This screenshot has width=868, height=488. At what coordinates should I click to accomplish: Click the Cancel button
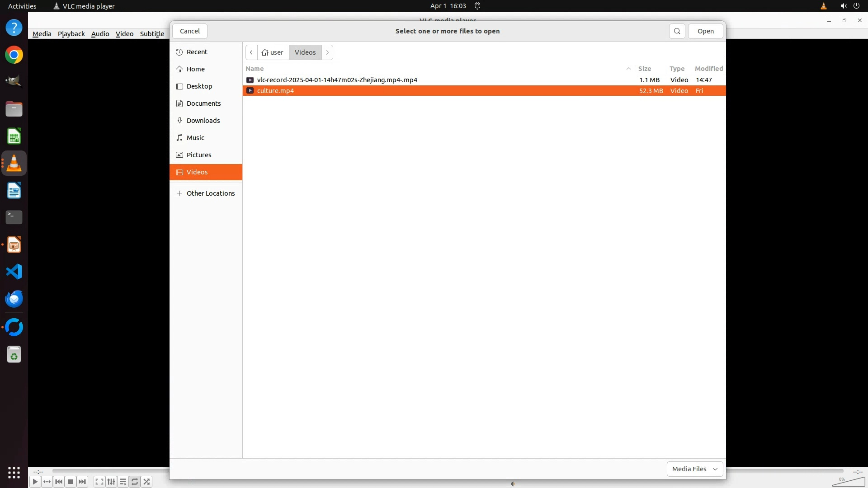pos(189,31)
